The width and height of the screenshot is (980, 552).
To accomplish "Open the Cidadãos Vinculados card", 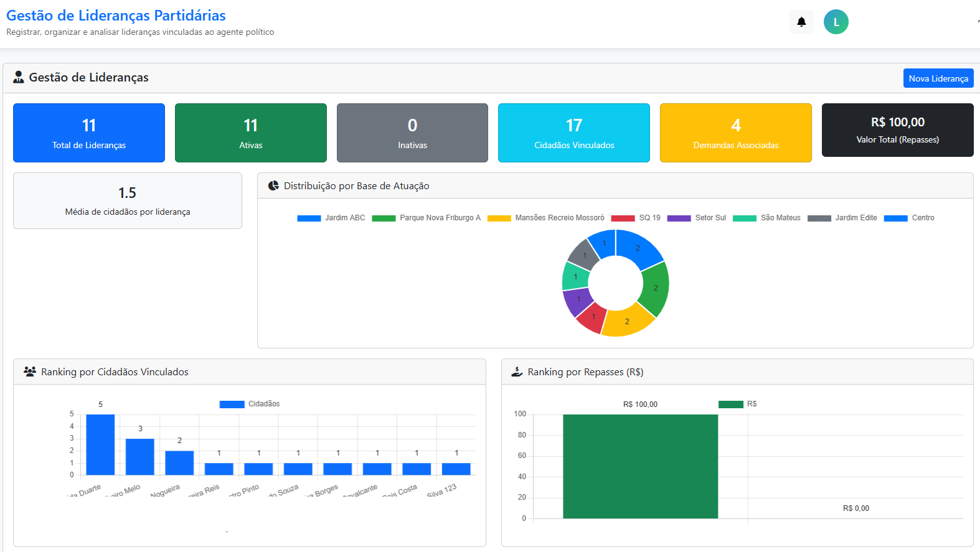I will tap(573, 133).
